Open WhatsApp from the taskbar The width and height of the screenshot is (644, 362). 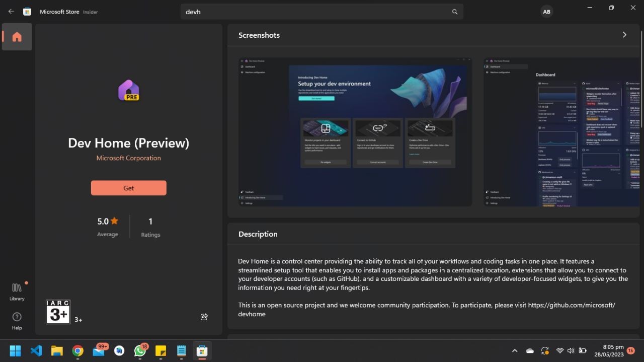point(140,351)
